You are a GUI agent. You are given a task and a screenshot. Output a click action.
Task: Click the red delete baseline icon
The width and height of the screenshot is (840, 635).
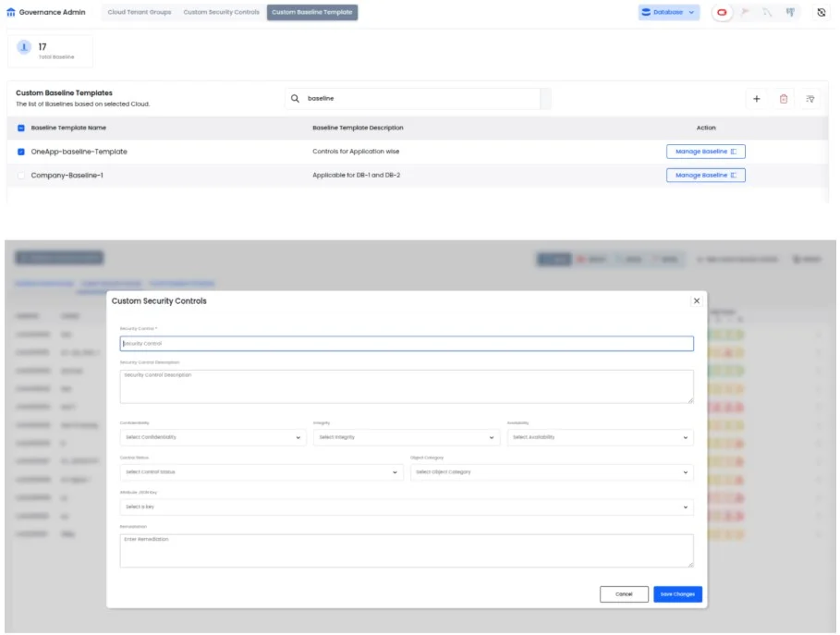[x=783, y=99]
